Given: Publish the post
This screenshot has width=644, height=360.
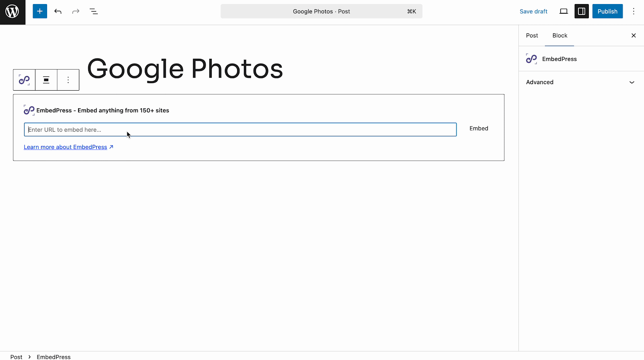Looking at the screenshot, I should tap(607, 11).
